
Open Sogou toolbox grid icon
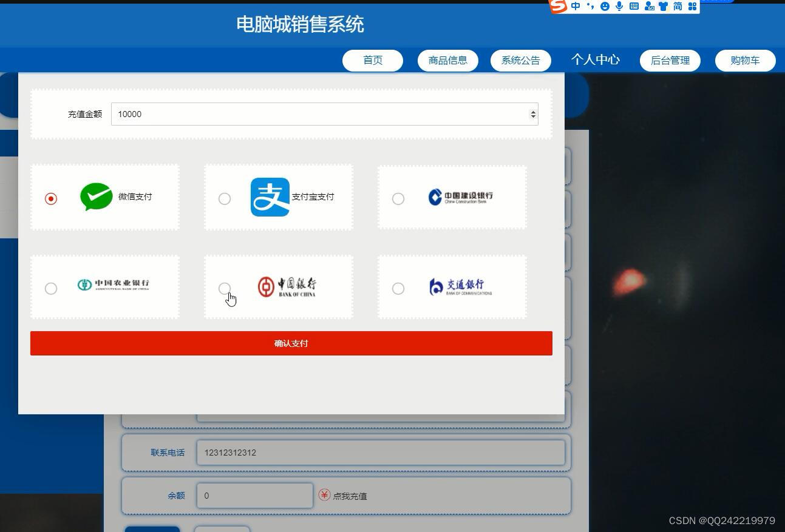pos(692,6)
